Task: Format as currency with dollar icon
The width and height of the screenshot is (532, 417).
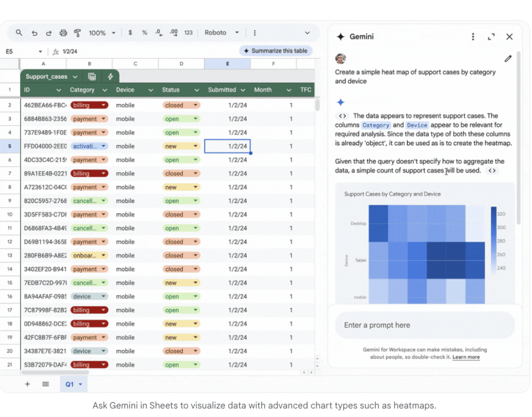Action: click(130, 33)
